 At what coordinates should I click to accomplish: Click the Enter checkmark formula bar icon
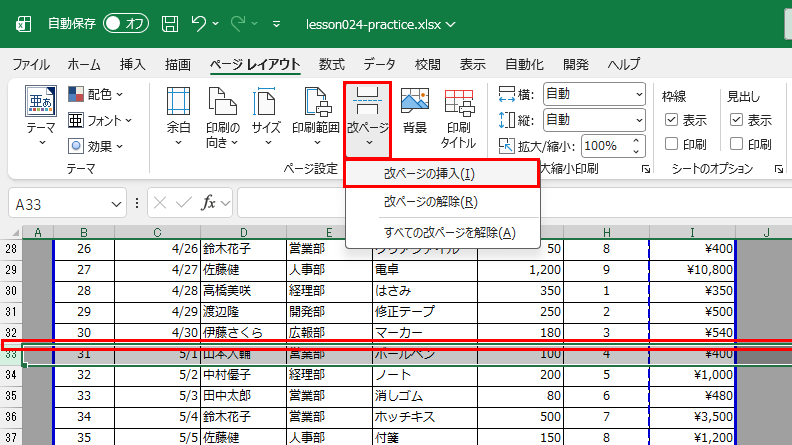pos(184,203)
